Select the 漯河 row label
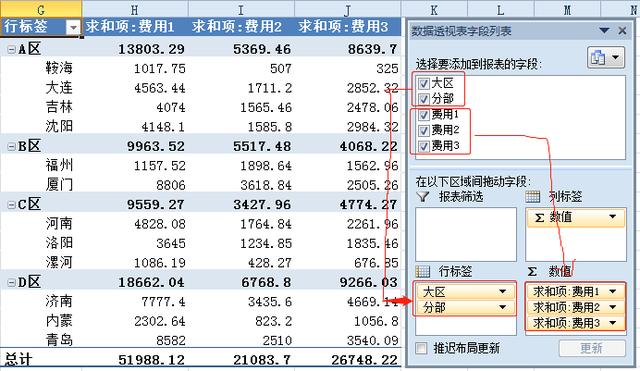Screen dimensions: 640x371 tap(59, 262)
